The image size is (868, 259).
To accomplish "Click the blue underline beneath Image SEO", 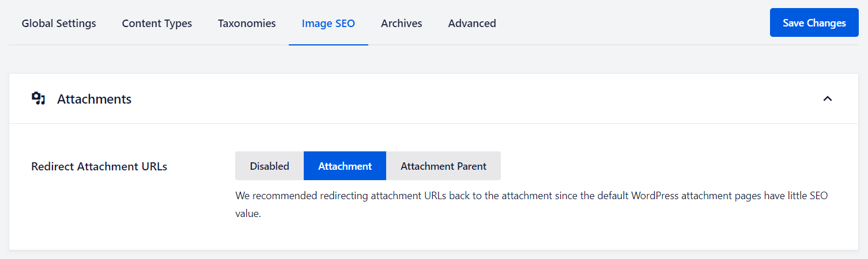I will 329,44.
